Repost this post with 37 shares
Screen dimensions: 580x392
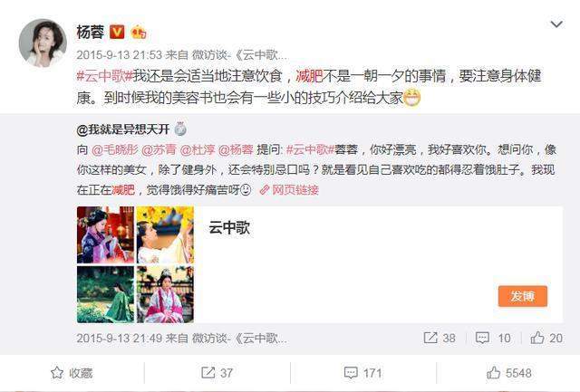pos(217,372)
